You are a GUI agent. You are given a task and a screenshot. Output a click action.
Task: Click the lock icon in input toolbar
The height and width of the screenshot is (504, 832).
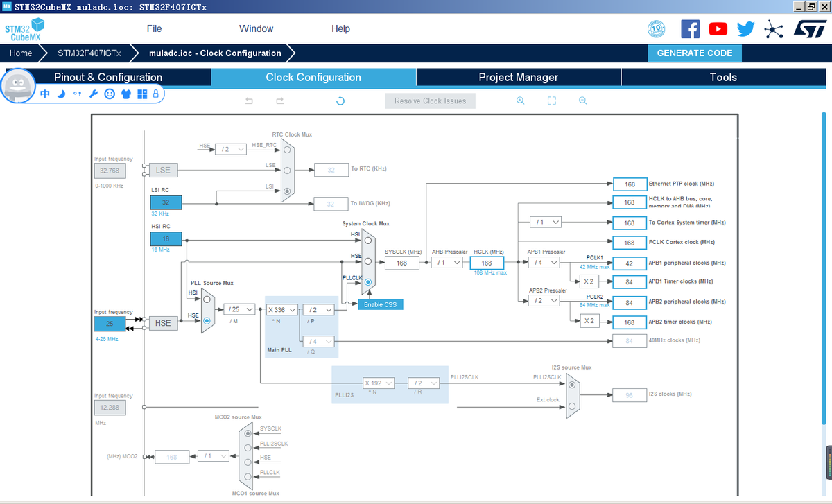tap(155, 94)
